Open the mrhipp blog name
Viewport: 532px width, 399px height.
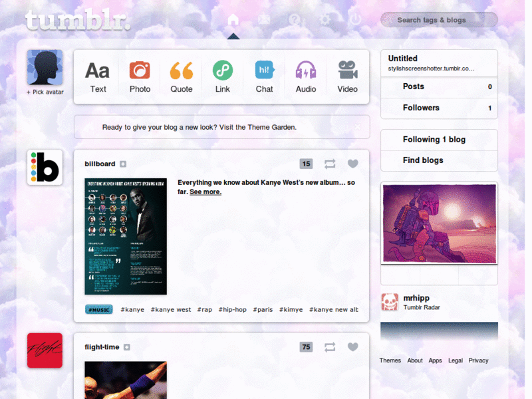pos(416,298)
